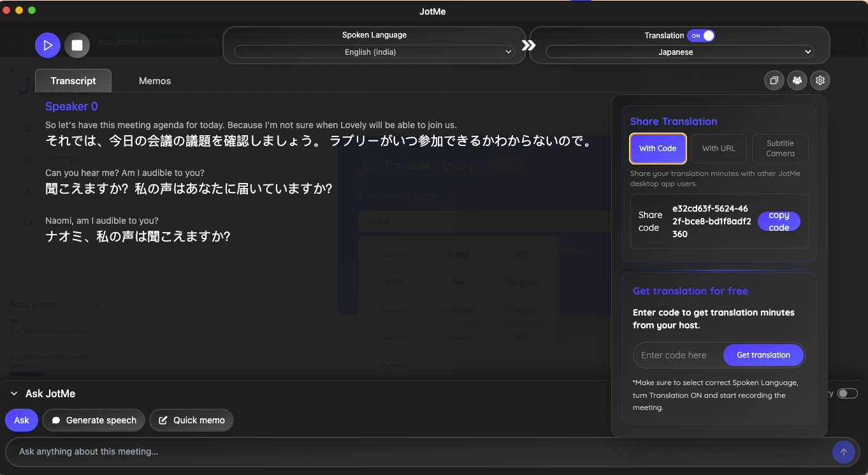Click the share participants people icon
Image resolution: width=868 pixels, height=475 pixels.
[x=797, y=80]
